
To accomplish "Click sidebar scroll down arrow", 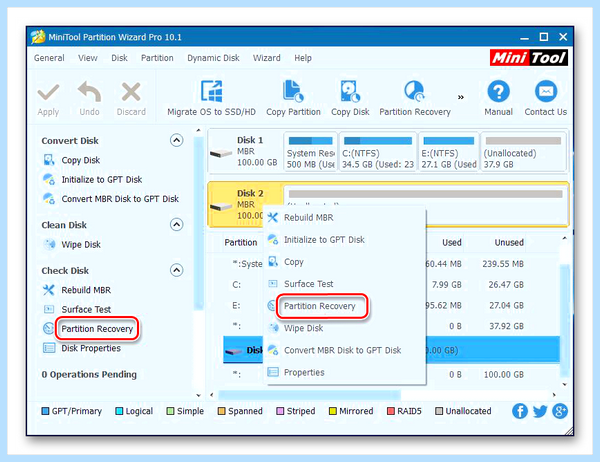I will (198, 395).
